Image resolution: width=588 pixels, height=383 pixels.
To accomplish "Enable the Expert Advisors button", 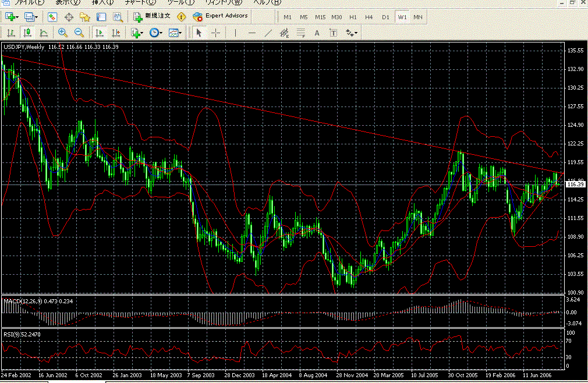I will click(x=221, y=16).
